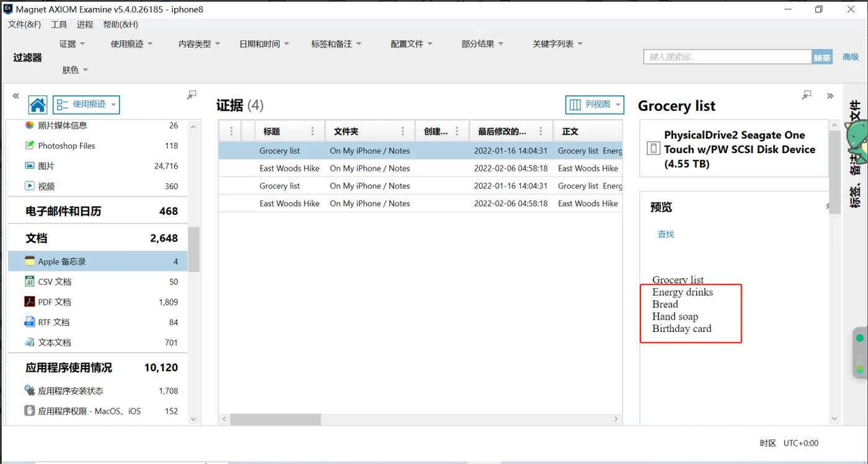Image resolution: width=868 pixels, height=464 pixels.
Task: Open 创建 column options menu dots
Action: (x=457, y=131)
